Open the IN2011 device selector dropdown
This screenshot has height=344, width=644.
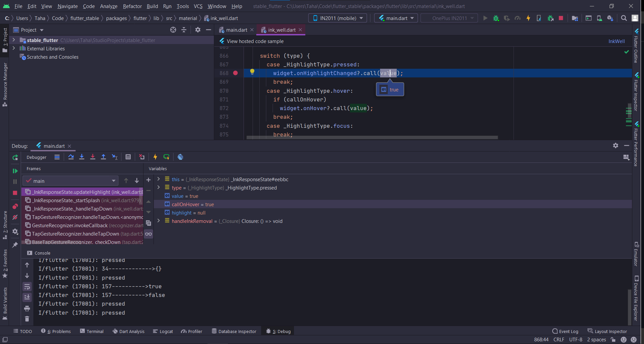[337, 18]
